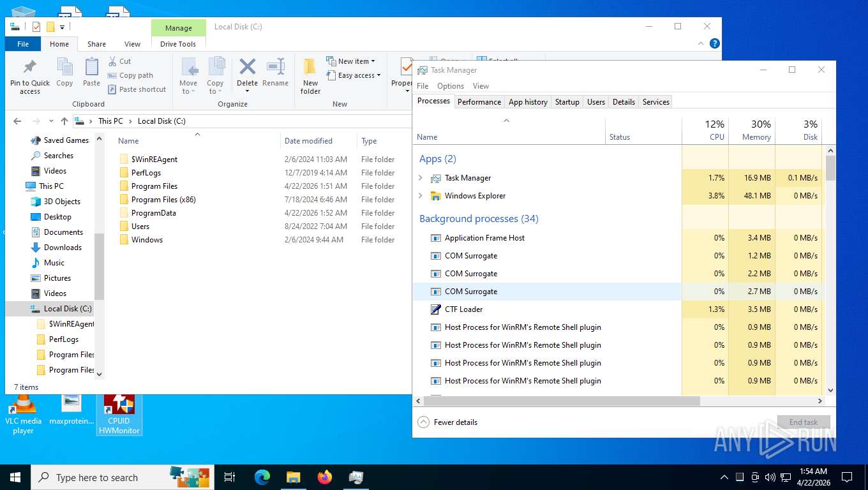This screenshot has width=868, height=490.
Task: Open the File tab in Explorer
Action: 23,44
